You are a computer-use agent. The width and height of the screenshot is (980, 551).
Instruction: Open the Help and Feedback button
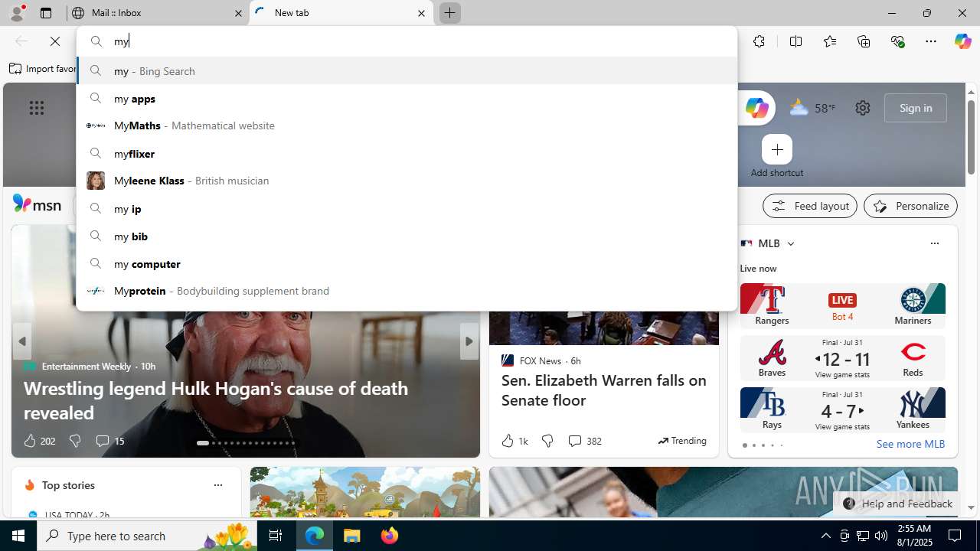[897, 504]
